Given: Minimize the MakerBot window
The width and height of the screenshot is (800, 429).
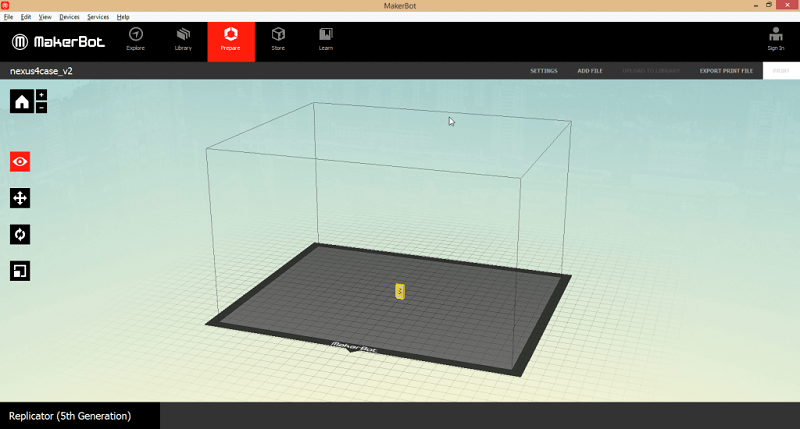Looking at the screenshot, I should (756, 5).
